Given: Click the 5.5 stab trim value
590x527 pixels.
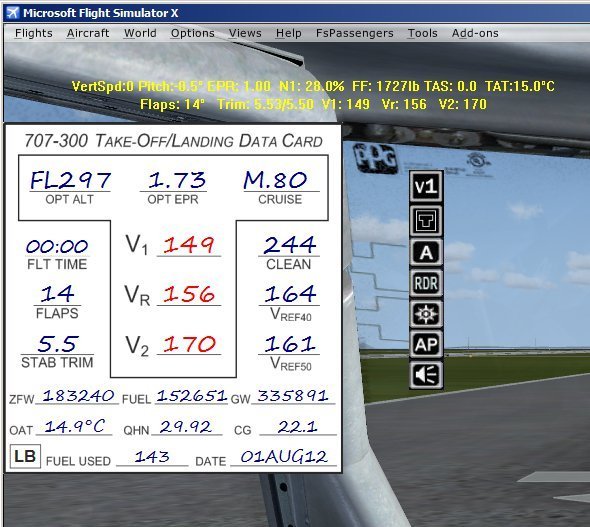Looking at the screenshot, I should (58, 343).
